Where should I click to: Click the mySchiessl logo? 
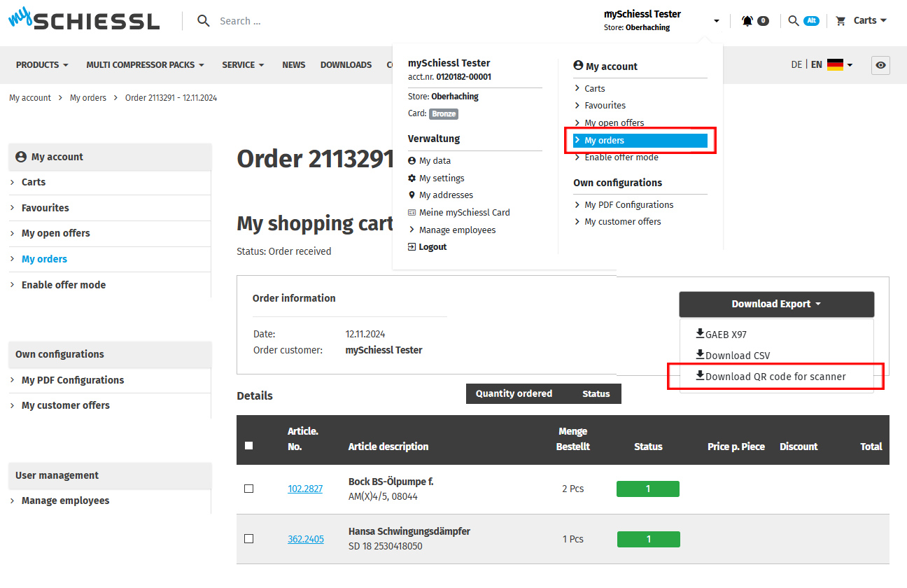click(x=84, y=20)
